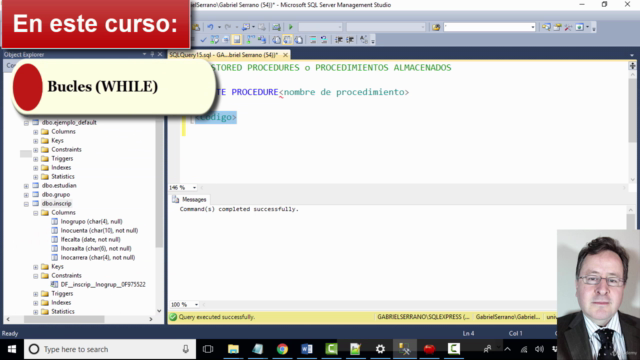Image resolution: width=640 pixels, height=360 pixels.
Task: Open Task View from the taskbar
Action: point(208,349)
